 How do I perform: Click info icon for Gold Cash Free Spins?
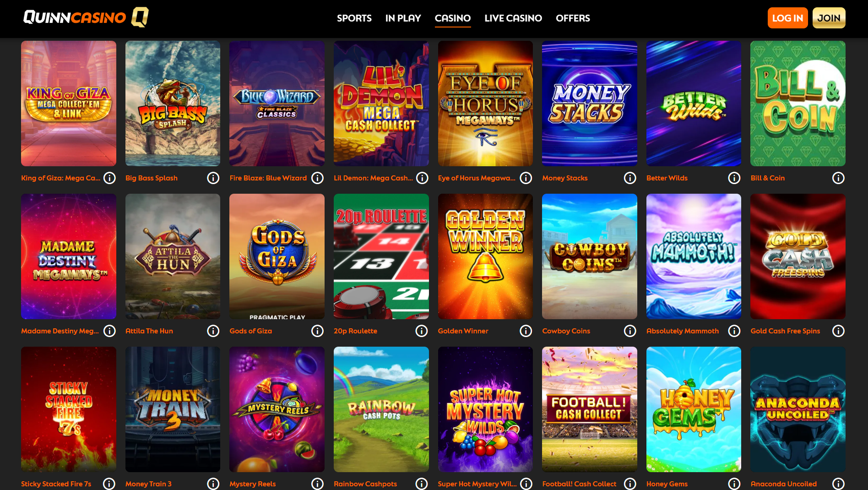838,331
